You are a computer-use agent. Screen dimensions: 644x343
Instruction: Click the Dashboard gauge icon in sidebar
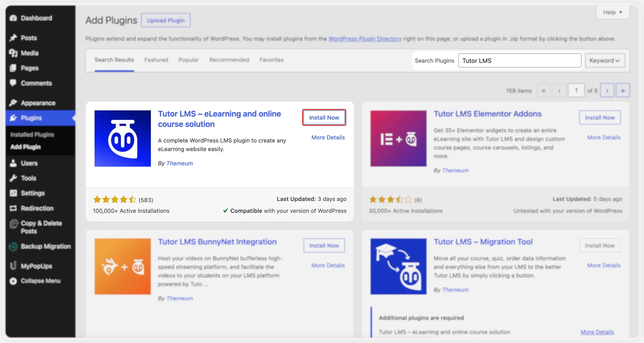[13, 18]
